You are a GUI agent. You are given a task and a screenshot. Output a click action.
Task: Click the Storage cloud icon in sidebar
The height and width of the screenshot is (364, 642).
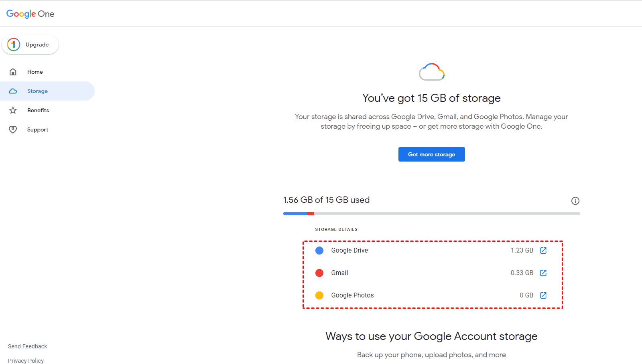pyautogui.click(x=13, y=91)
